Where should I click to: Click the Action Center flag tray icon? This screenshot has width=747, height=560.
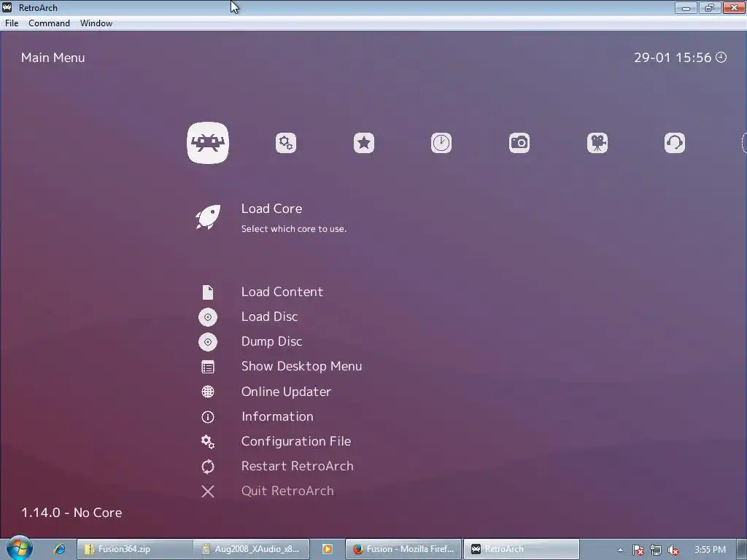pyautogui.click(x=638, y=550)
